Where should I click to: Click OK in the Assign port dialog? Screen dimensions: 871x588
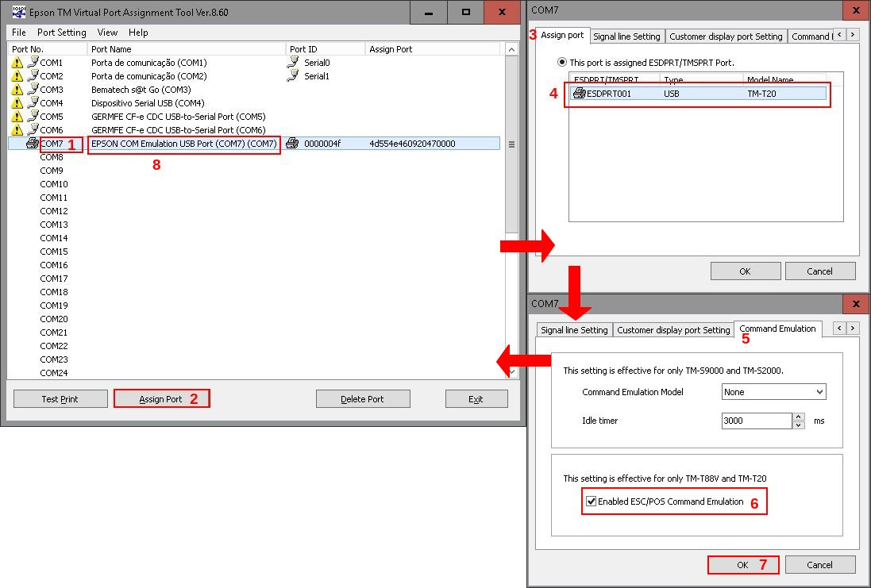[x=746, y=271]
